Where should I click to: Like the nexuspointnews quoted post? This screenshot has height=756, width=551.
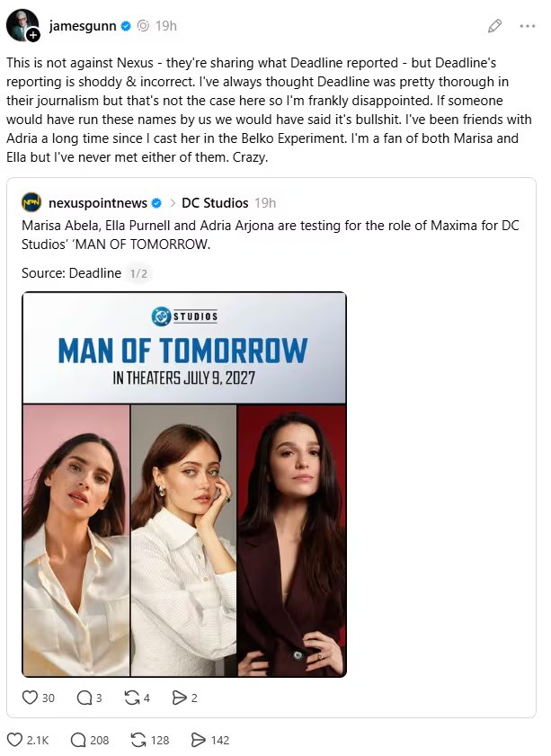pos(30,698)
